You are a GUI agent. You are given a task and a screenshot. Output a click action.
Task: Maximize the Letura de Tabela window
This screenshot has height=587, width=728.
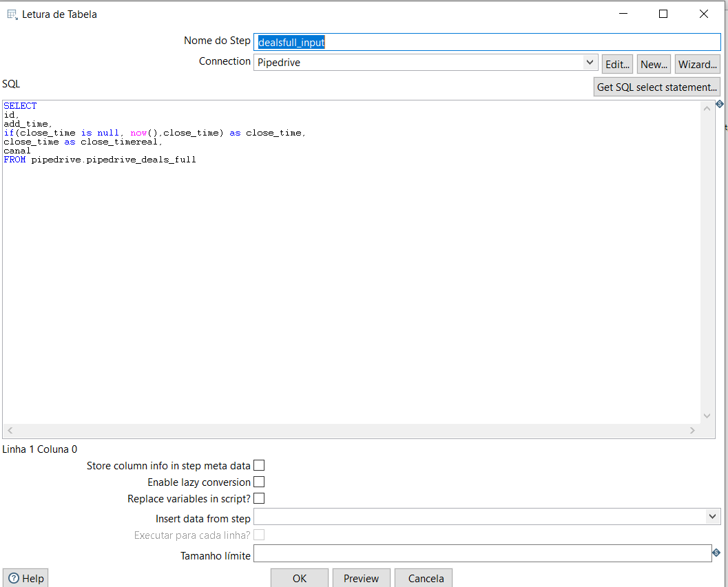point(663,14)
